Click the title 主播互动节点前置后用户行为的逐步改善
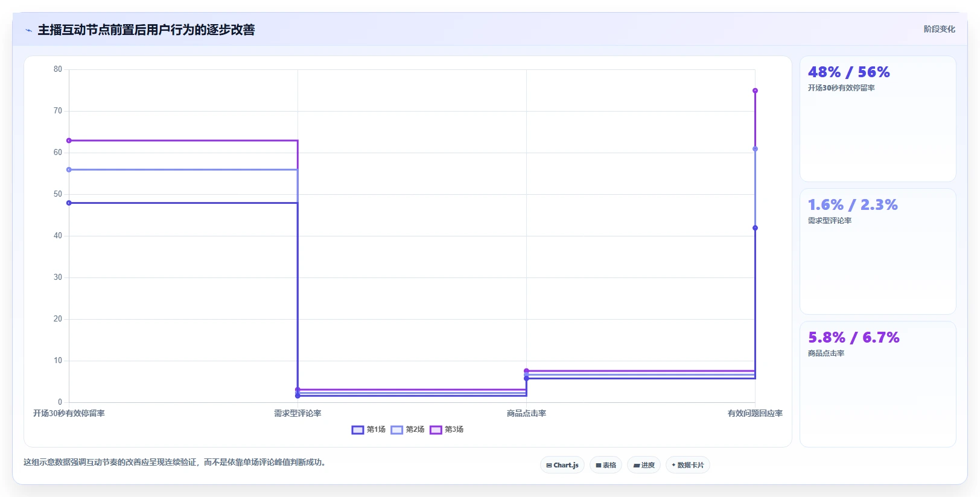This screenshot has width=980, height=497. [146, 30]
